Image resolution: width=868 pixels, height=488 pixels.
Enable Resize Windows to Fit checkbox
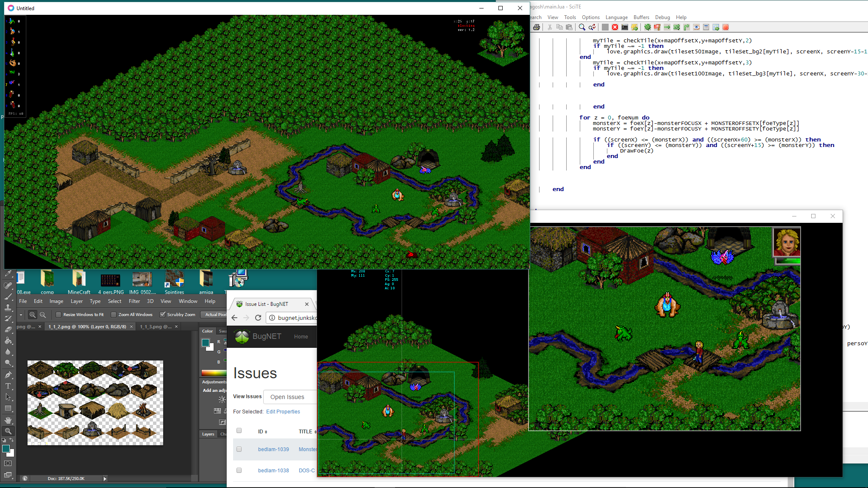tap(58, 315)
